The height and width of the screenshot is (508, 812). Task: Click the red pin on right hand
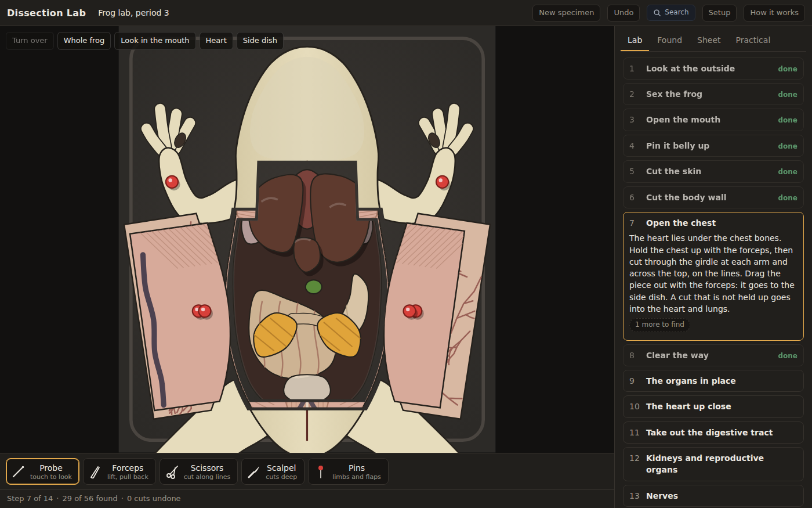pyautogui.click(x=442, y=182)
